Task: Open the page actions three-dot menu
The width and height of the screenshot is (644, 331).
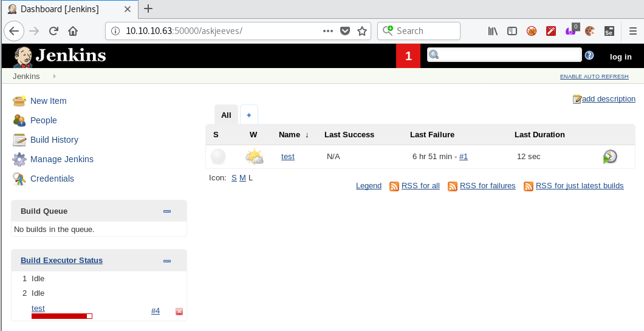Action: click(x=327, y=31)
